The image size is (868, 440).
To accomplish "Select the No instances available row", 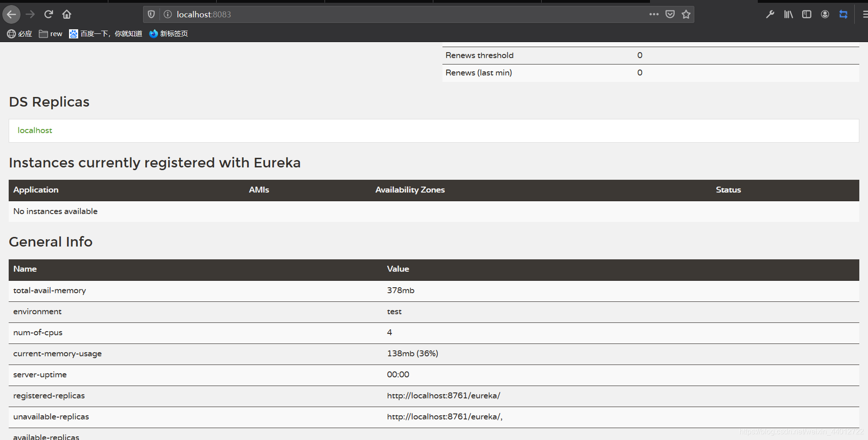I will [x=434, y=211].
